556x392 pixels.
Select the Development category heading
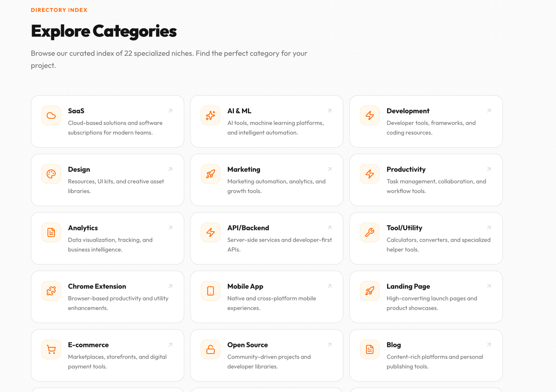pos(408,111)
